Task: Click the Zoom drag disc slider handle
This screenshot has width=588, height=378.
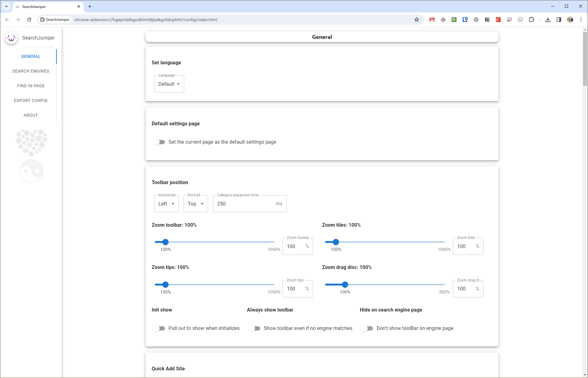Action: click(x=345, y=285)
